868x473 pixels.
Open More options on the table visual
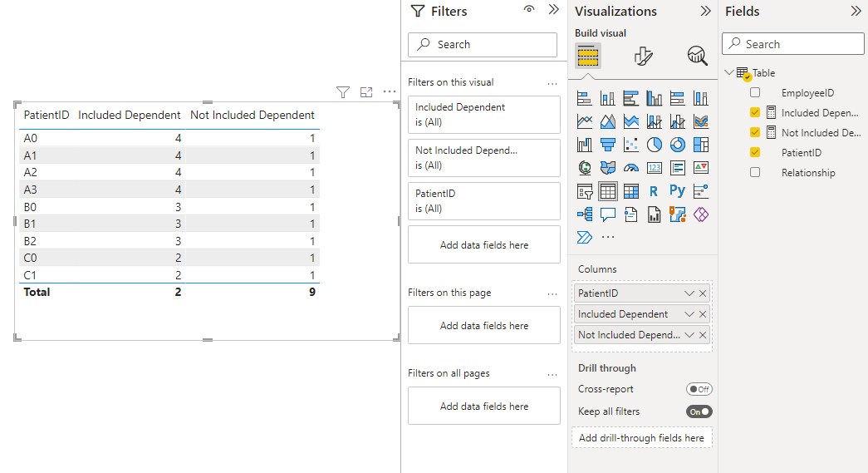click(x=390, y=92)
